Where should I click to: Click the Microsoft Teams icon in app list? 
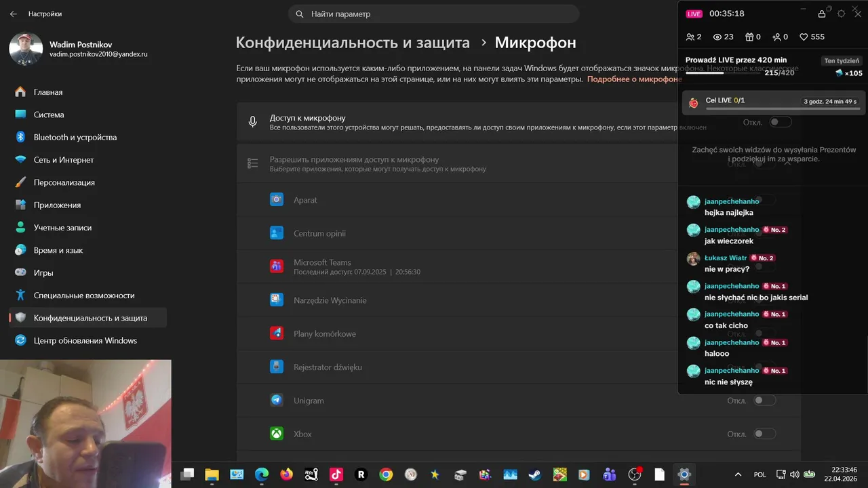pyautogui.click(x=277, y=266)
